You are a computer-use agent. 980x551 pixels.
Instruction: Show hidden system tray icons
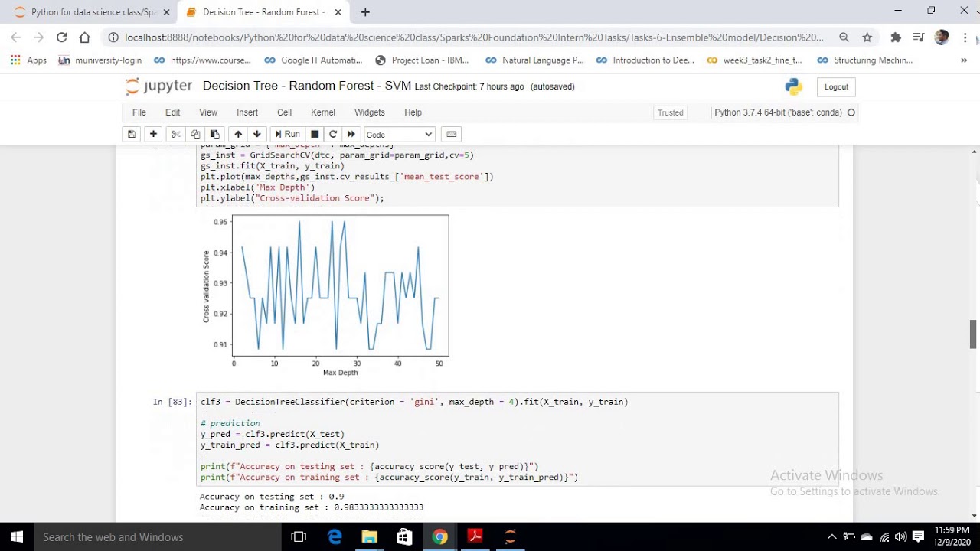(x=832, y=537)
